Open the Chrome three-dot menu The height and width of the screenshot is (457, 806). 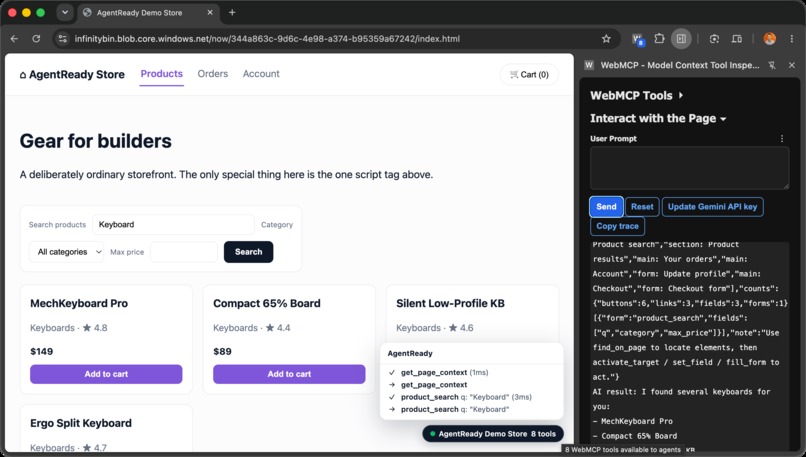[792, 39]
